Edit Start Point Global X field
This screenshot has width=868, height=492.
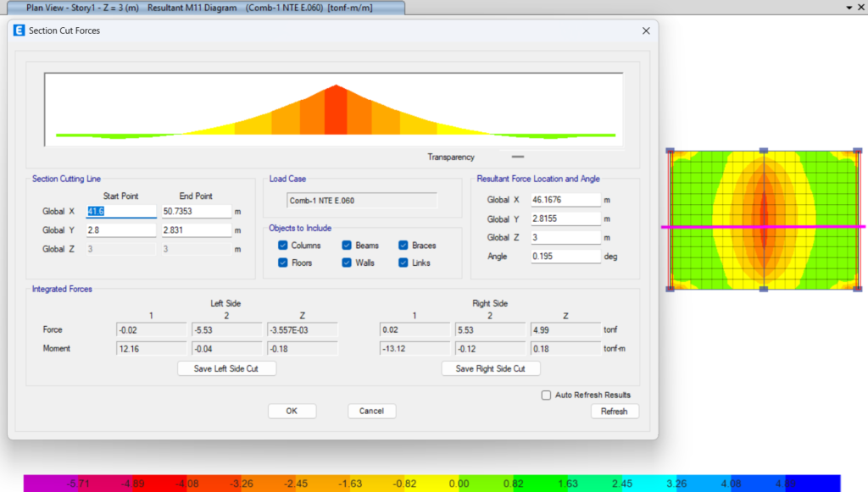coord(120,212)
